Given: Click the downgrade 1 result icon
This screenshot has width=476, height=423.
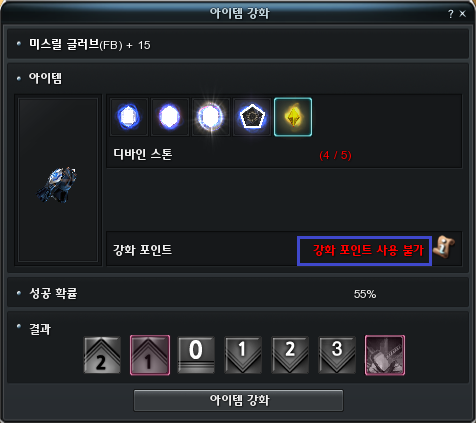Looking at the screenshot, I should [243, 355].
